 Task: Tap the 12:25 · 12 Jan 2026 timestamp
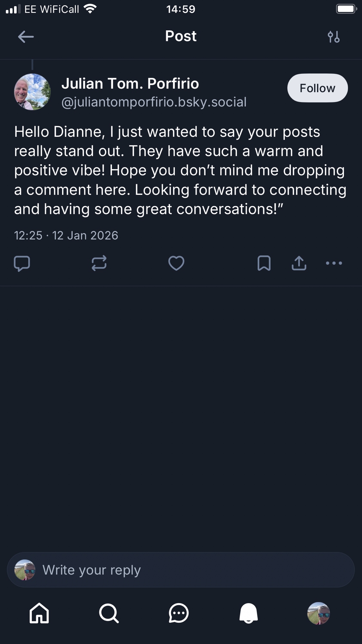pyautogui.click(x=66, y=235)
